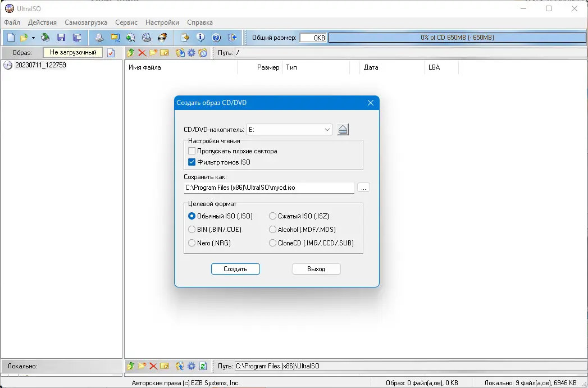
Task: Click the folder-globe icon in image toolbar
Action: click(203, 53)
